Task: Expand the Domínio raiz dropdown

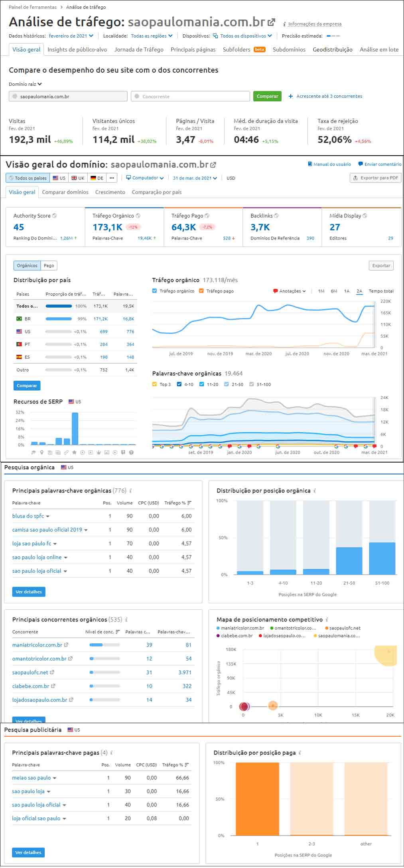Action: (x=25, y=84)
